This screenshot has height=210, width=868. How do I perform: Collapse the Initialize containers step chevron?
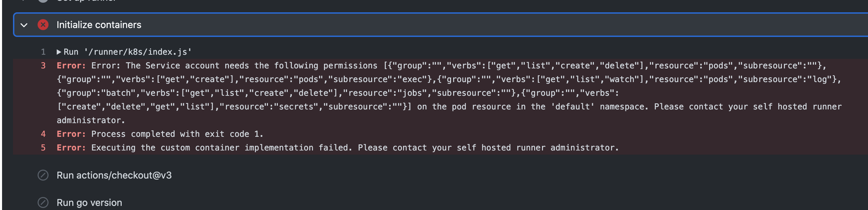click(x=24, y=25)
